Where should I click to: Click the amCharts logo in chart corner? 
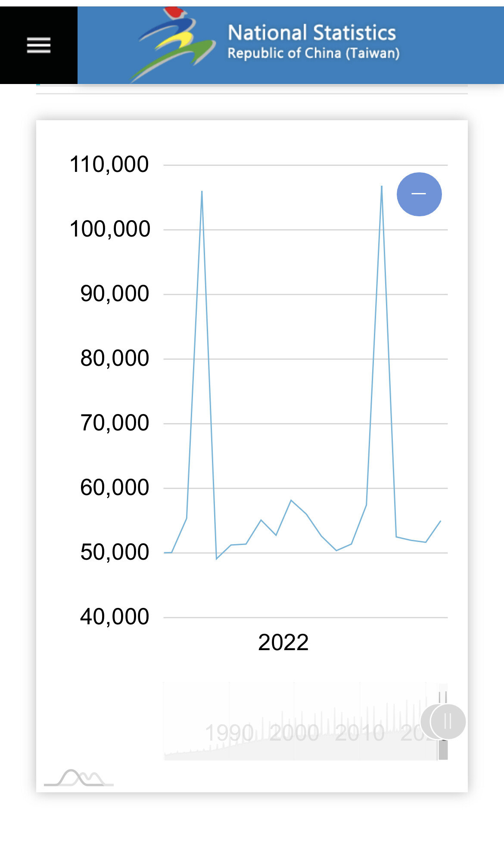(x=79, y=778)
